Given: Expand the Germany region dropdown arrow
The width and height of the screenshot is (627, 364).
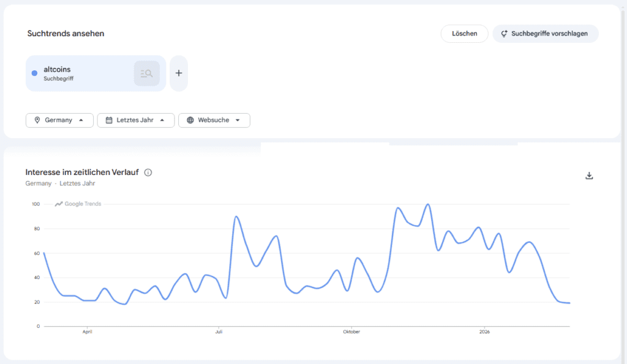Looking at the screenshot, I should point(81,121).
